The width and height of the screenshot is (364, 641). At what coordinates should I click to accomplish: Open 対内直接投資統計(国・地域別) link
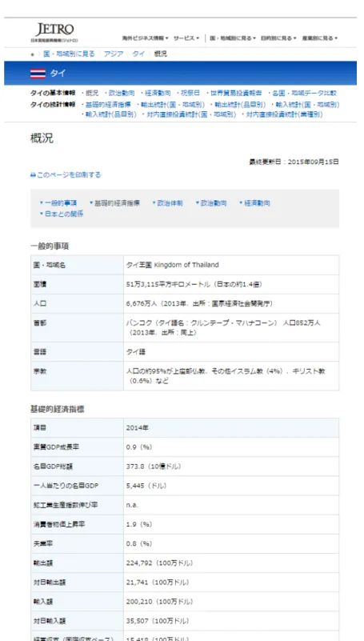pos(191,115)
